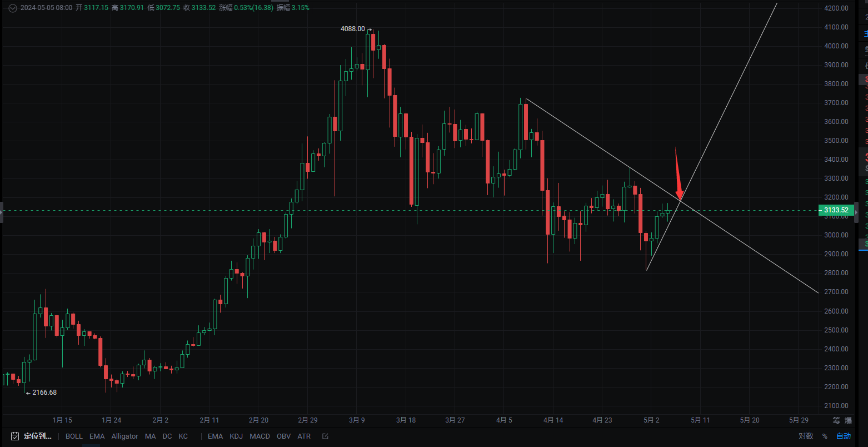Click the left panel collapse handle
Image resolution: width=868 pixels, height=447 pixels.
(2, 212)
